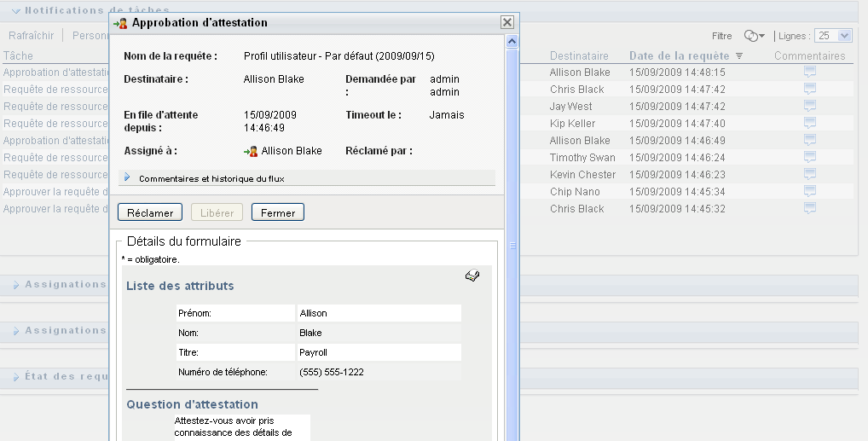Click the dialog scrollbar up arrow

(x=512, y=42)
